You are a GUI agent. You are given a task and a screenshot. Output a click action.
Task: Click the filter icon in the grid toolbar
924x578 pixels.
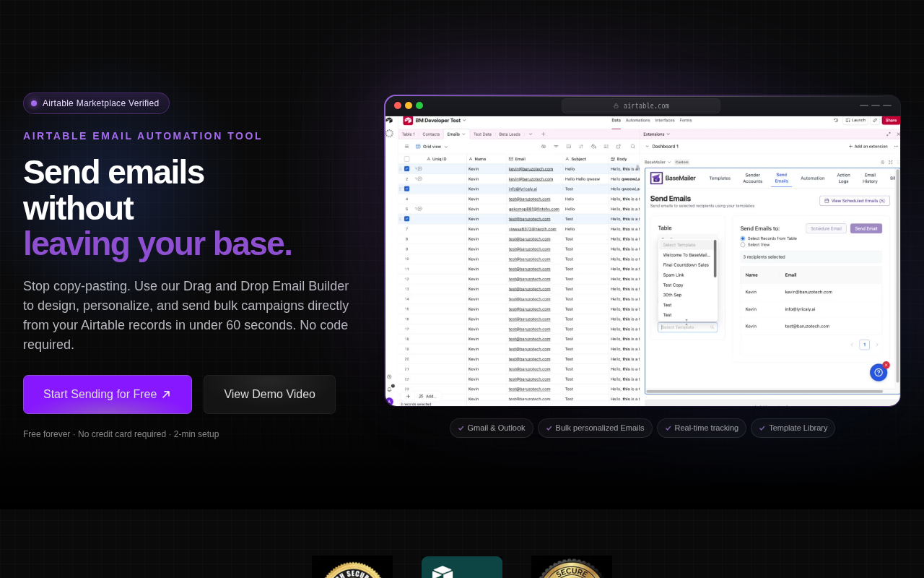click(x=556, y=147)
